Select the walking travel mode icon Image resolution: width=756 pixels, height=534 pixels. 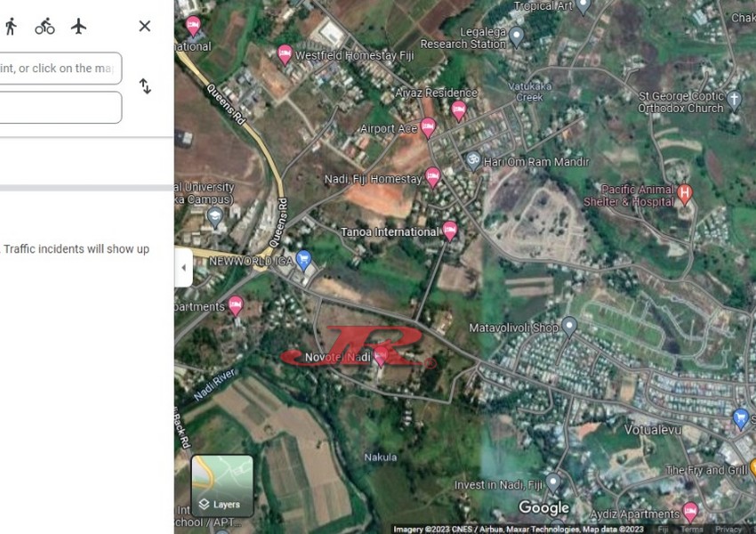[11, 27]
